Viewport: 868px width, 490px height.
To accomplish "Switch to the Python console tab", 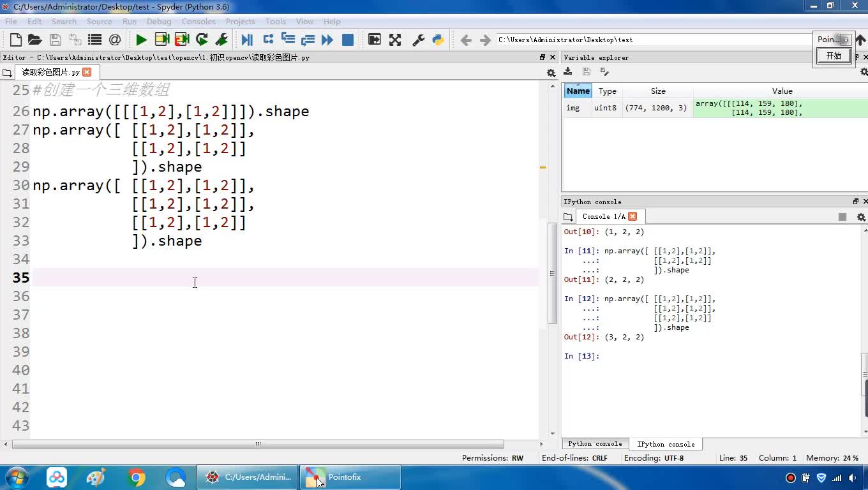I will click(595, 444).
